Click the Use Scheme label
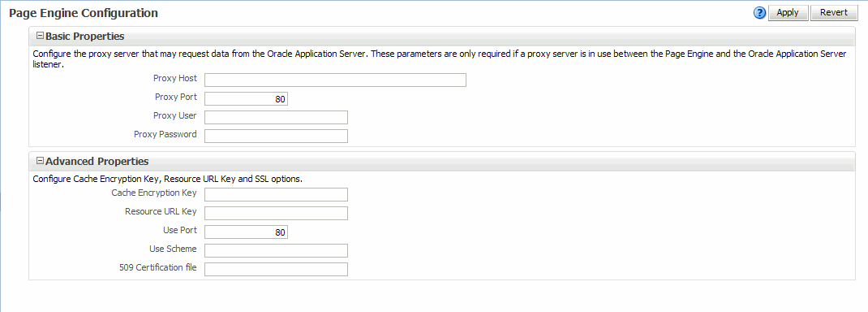Viewport: 868px width, 312px height. point(173,249)
